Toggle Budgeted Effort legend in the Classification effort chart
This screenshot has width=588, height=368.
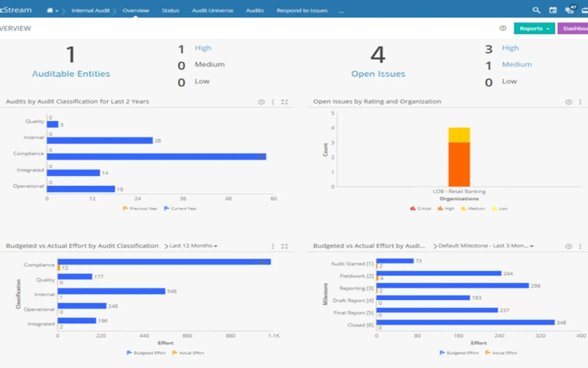[x=146, y=353]
